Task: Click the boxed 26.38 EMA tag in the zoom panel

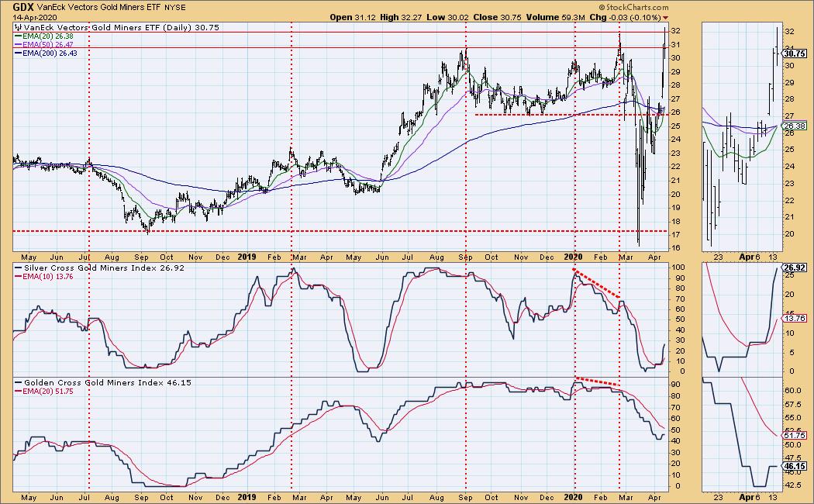Action: click(x=795, y=126)
